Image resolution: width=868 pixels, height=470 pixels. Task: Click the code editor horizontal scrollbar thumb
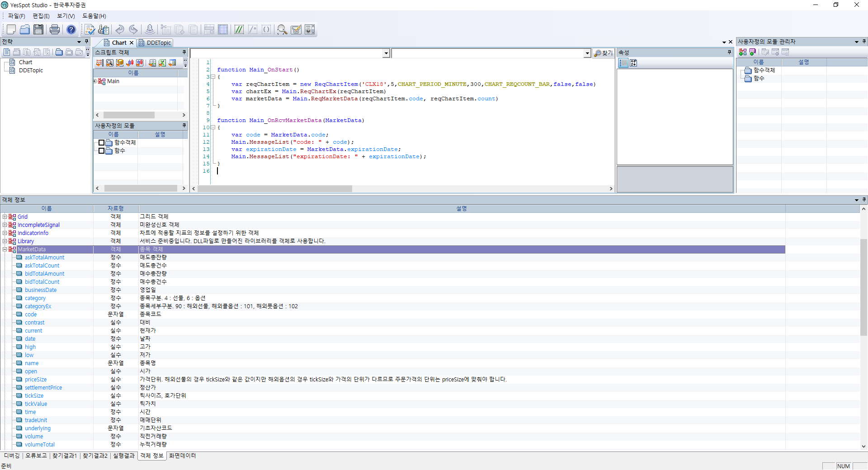tap(274, 188)
